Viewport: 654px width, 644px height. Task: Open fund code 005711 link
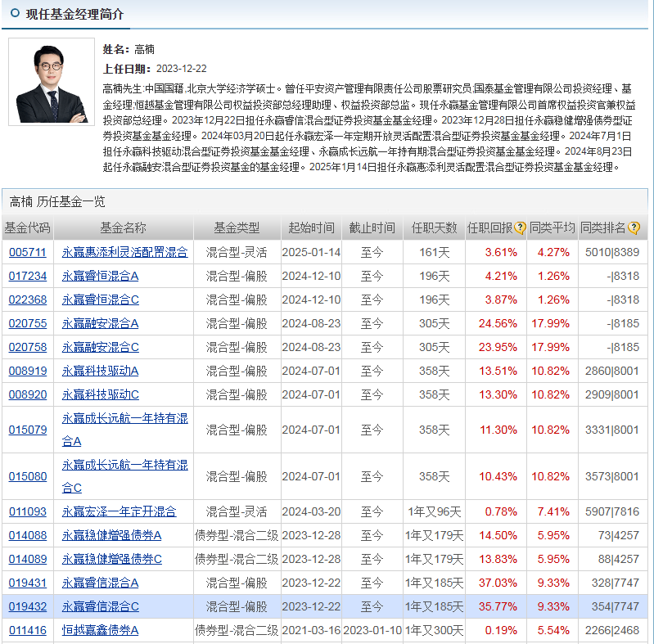28,252
